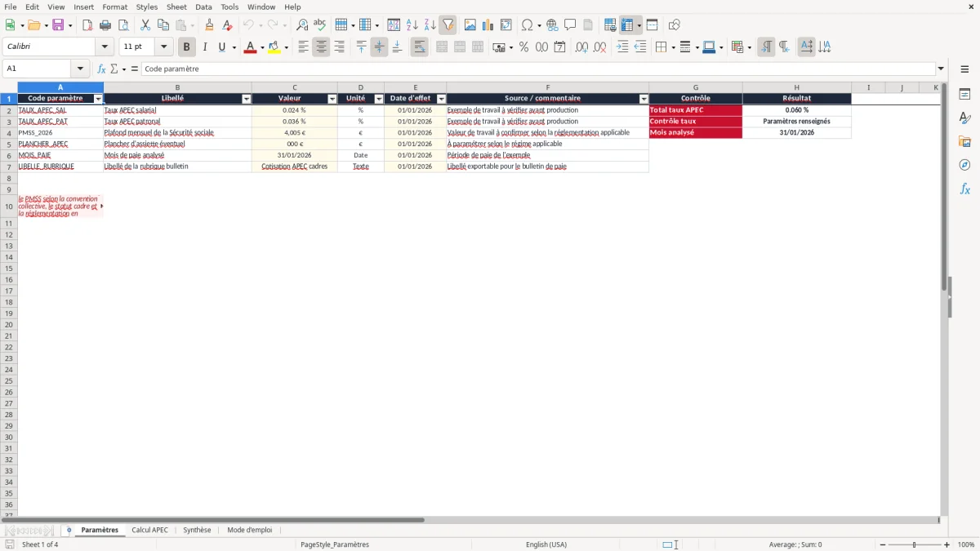Open sidebar Properties panel icon
Screen dimensions: 980x551
point(964,95)
